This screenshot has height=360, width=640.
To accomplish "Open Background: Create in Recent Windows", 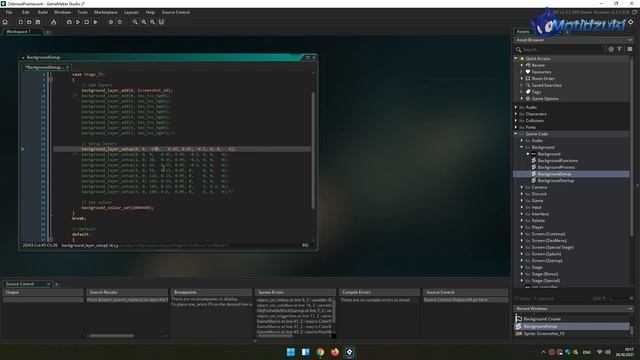I will pos(542,319).
